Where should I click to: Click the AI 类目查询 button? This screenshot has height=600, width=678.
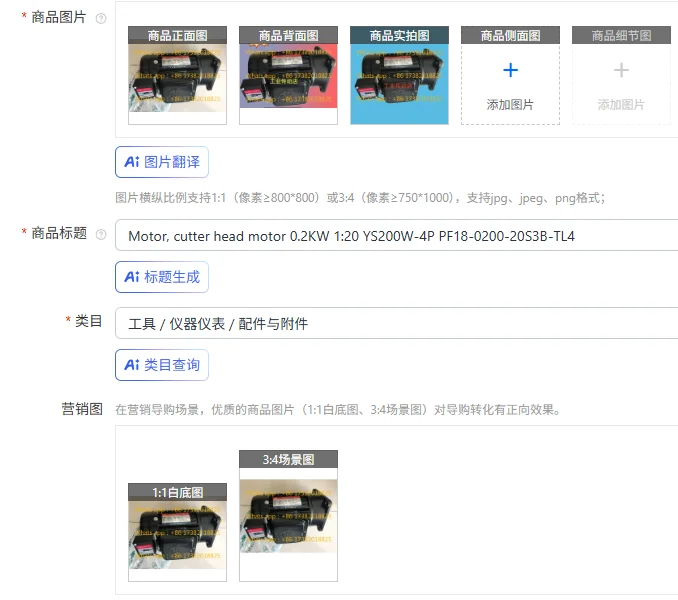(x=162, y=365)
